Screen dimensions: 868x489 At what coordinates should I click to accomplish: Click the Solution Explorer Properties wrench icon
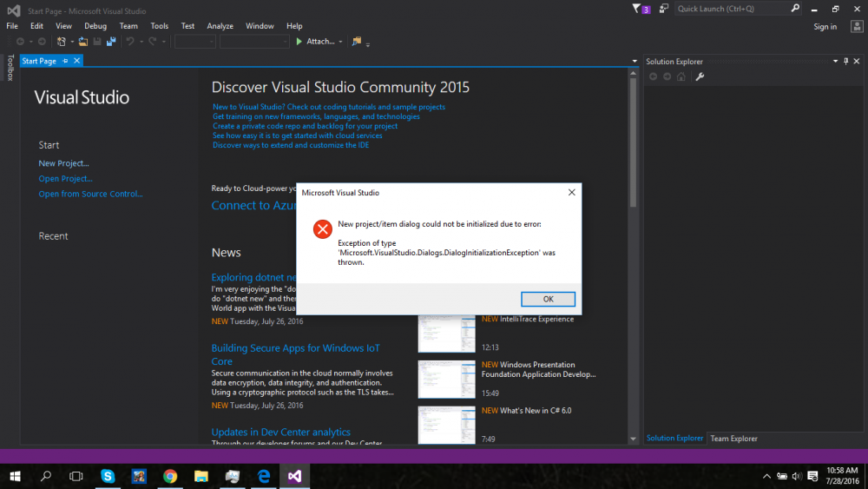700,77
